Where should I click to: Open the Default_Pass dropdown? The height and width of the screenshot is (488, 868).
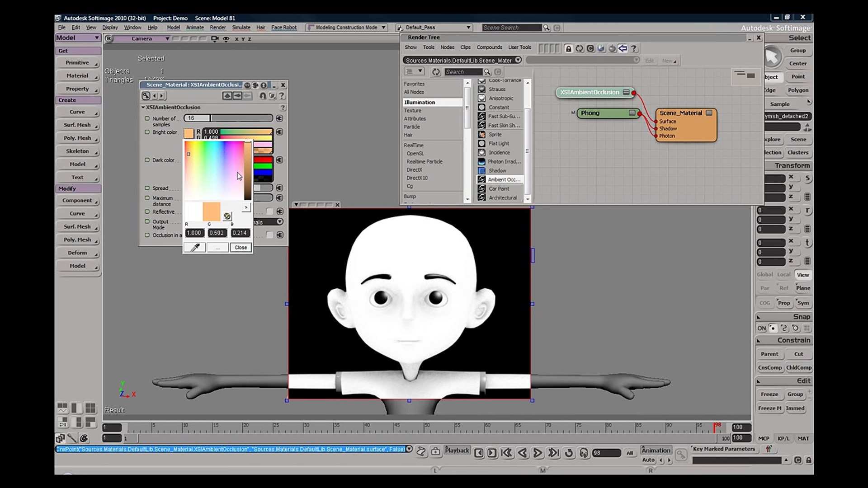[468, 28]
